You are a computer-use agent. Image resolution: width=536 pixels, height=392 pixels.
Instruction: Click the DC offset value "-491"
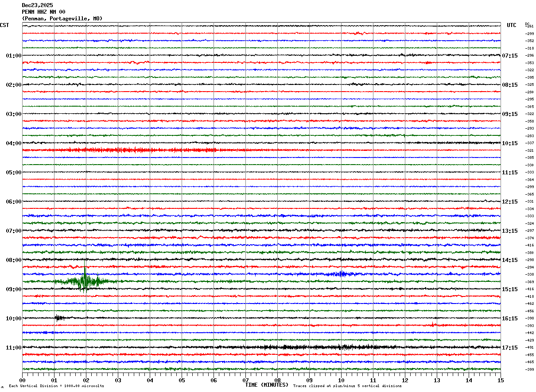click(x=530, y=347)
